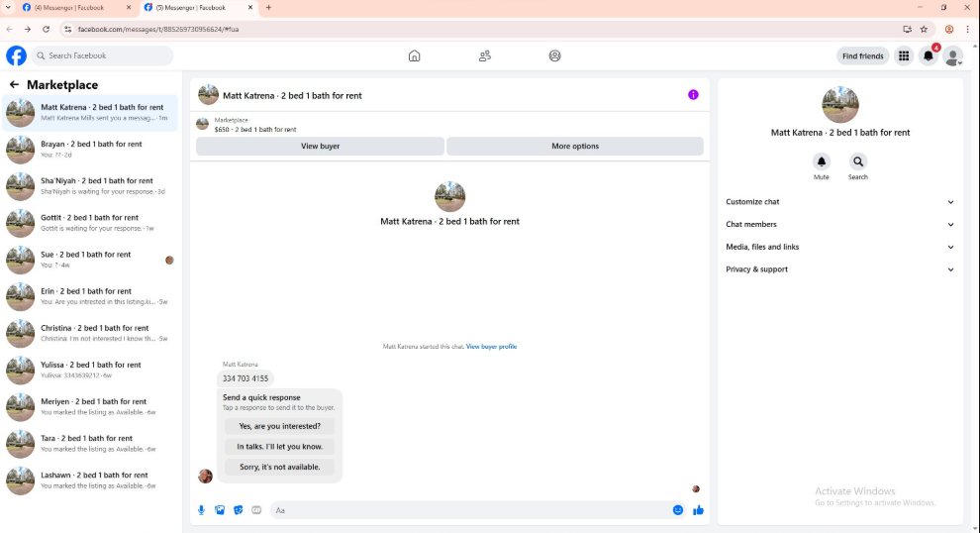Image resolution: width=980 pixels, height=533 pixels.
Task: Attach a file with the photo icon
Action: [x=220, y=510]
